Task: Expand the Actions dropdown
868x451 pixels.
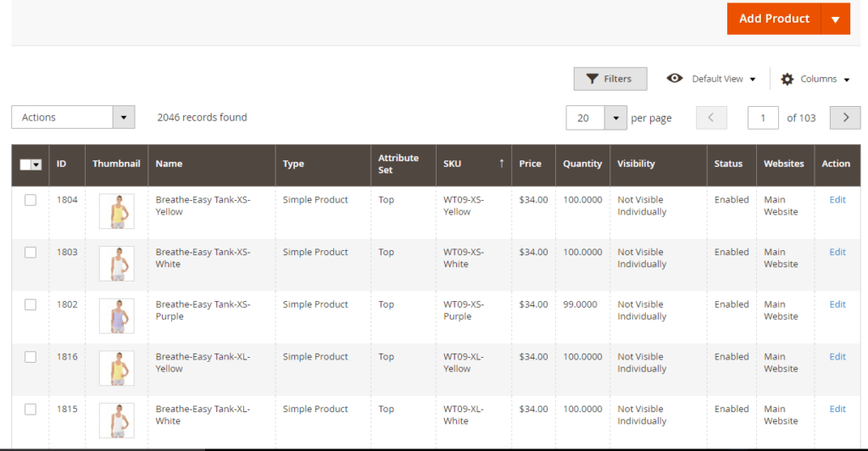Action: tap(123, 118)
